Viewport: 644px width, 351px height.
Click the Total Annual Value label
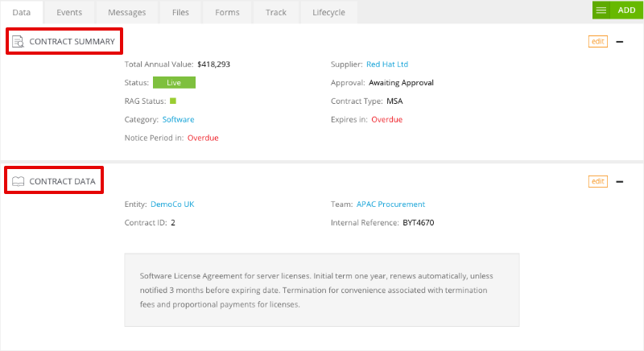[x=159, y=64]
